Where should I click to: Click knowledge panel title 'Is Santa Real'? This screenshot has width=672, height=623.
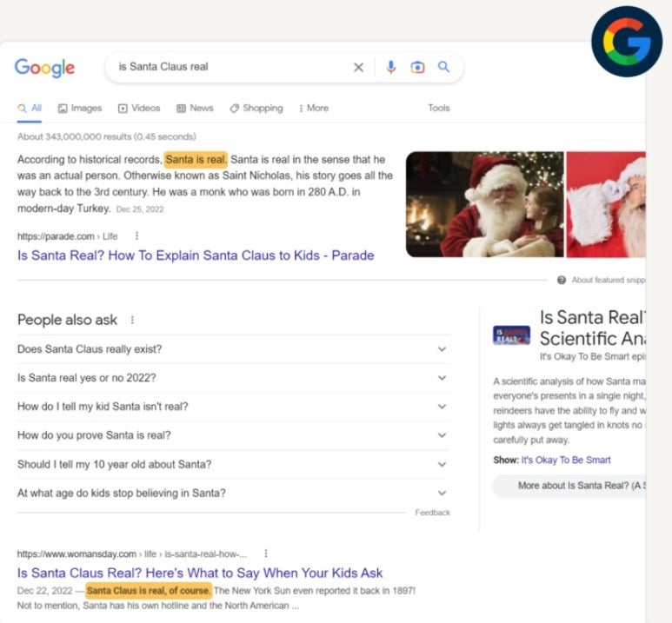click(x=593, y=328)
